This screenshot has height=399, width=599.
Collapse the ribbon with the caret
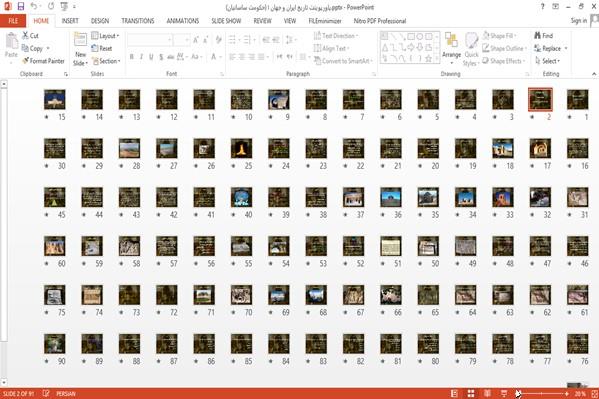tap(594, 74)
